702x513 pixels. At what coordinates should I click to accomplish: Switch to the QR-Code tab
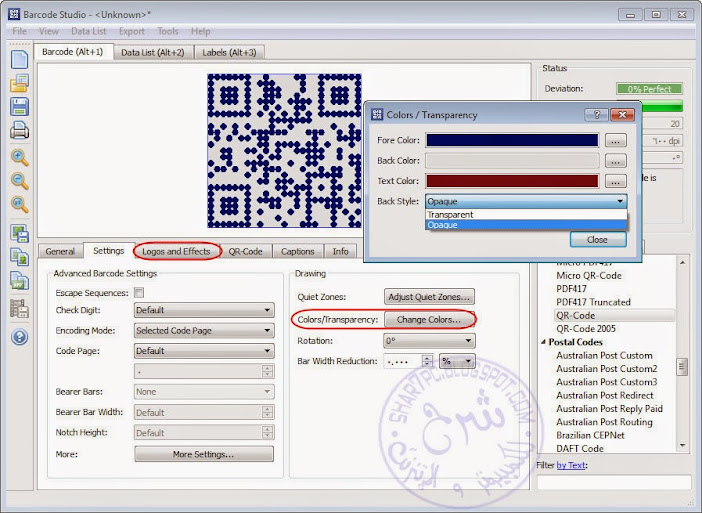[x=245, y=252]
